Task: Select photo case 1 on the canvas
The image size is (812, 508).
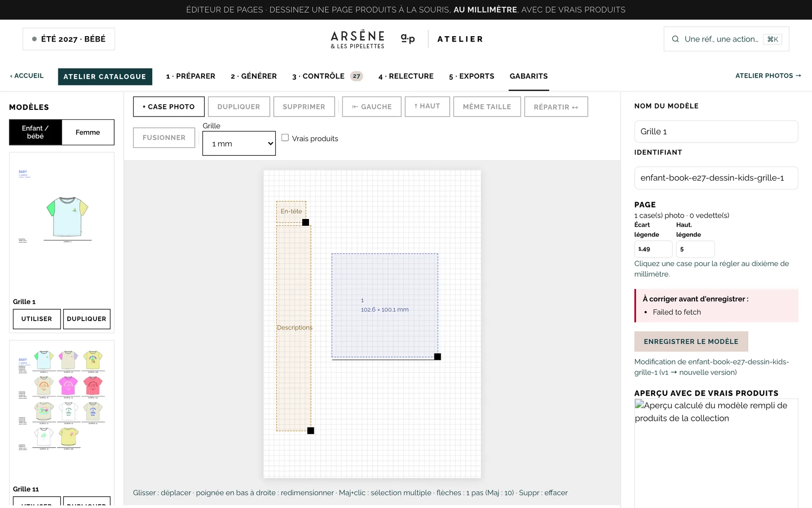Action: pyautogui.click(x=385, y=305)
